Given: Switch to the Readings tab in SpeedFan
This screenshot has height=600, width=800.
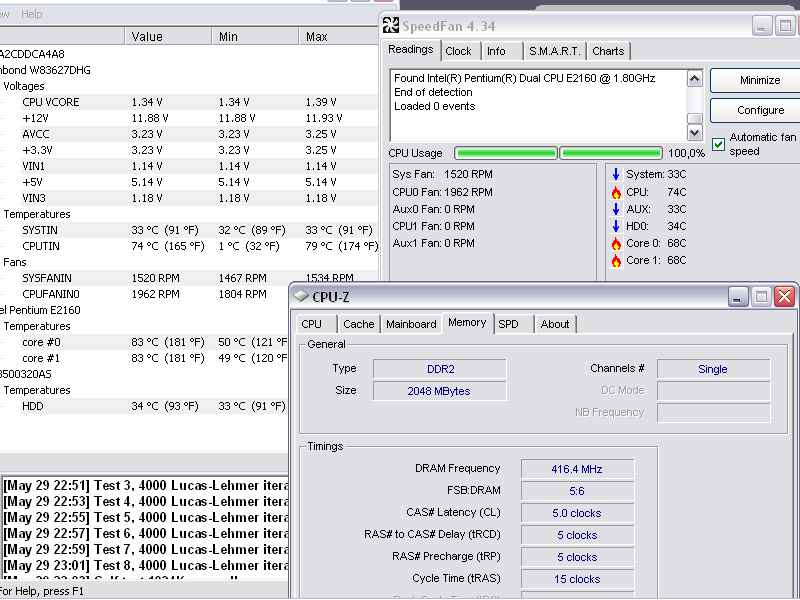Looking at the screenshot, I should tap(411, 50).
